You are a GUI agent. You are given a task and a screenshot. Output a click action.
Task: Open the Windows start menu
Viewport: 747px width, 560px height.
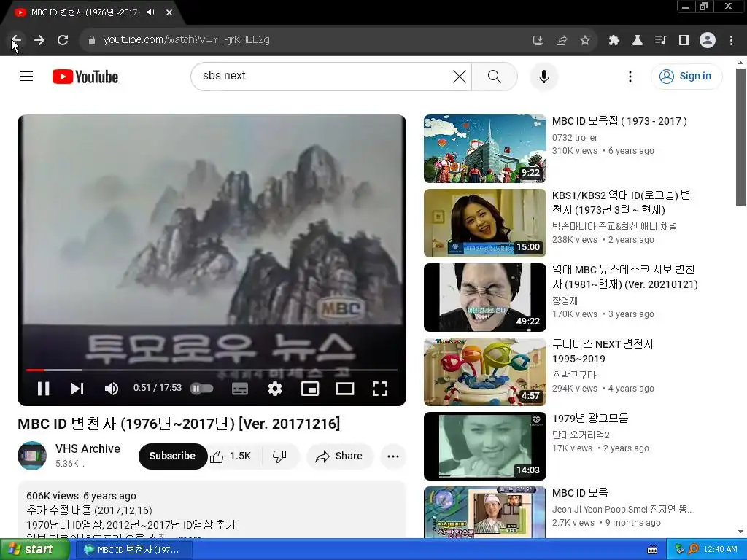(x=34, y=549)
